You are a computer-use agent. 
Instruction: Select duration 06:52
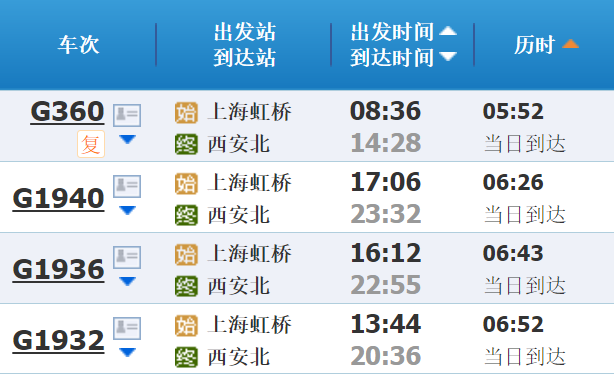tap(513, 324)
